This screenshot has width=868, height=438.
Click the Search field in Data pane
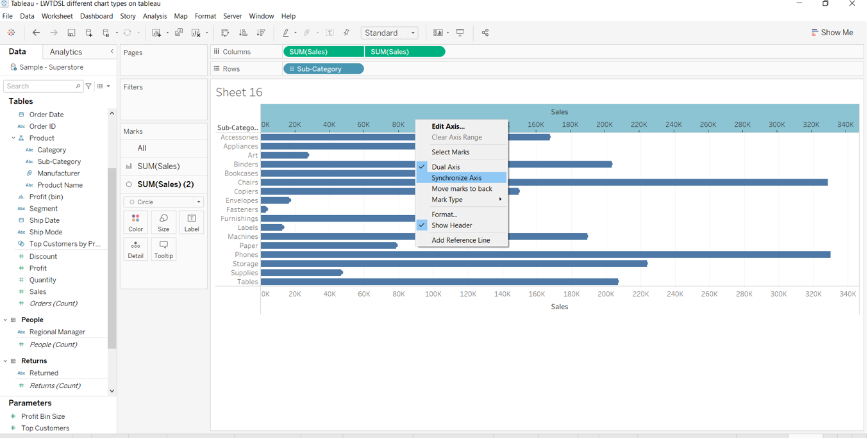40,86
